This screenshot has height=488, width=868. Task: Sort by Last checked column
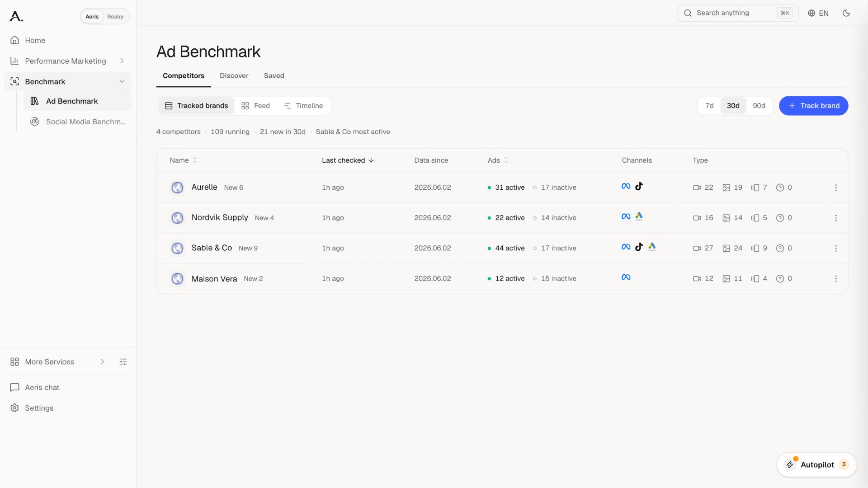[x=348, y=160]
